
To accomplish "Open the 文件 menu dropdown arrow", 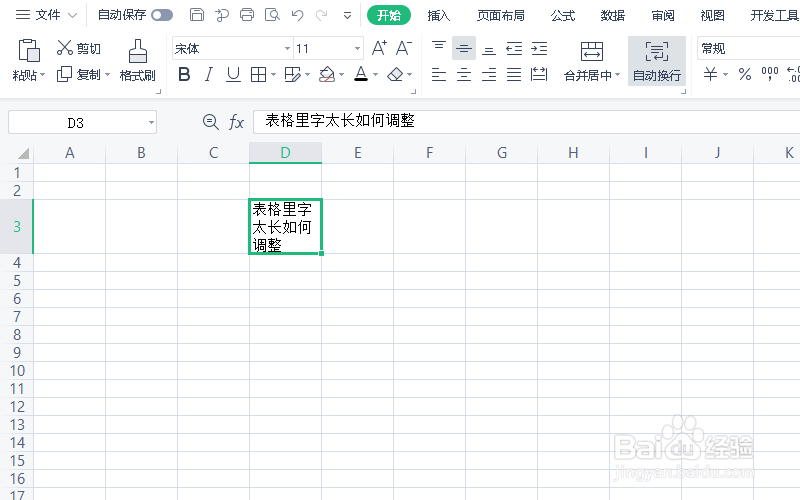I will point(72,16).
